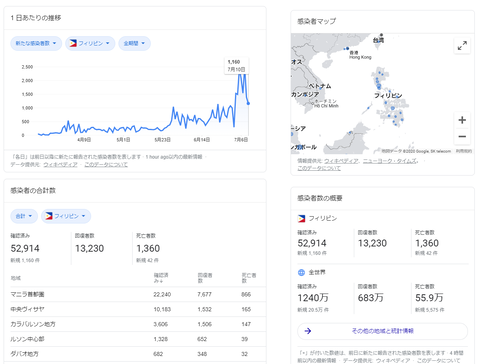Click the 感染者マップ card title
The height and width of the screenshot is (364, 480).
click(x=317, y=22)
